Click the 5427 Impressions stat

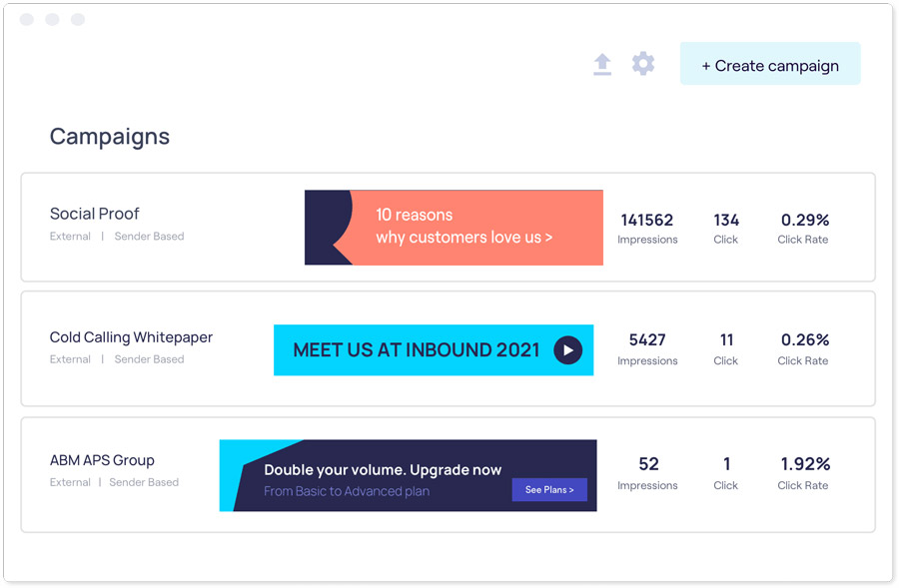pyautogui.click(x=647, y=349)
